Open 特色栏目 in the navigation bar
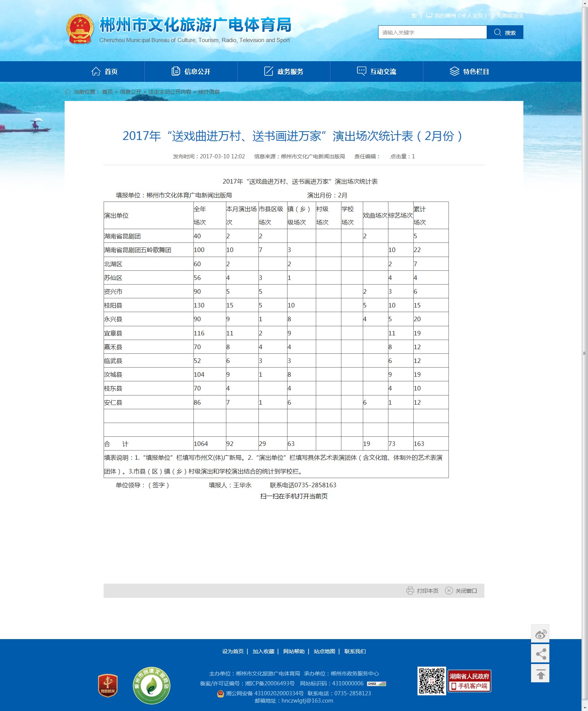 [x=469, y=72]
